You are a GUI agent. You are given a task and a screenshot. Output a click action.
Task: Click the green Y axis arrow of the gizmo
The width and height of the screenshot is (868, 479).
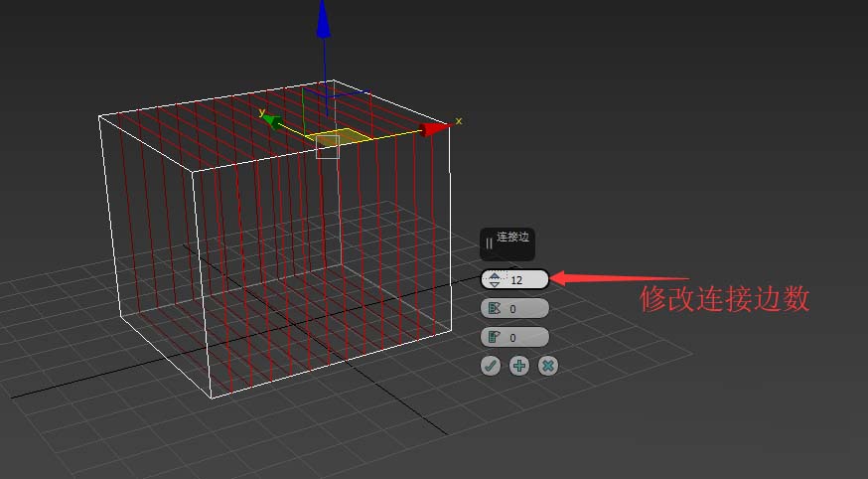272,121
